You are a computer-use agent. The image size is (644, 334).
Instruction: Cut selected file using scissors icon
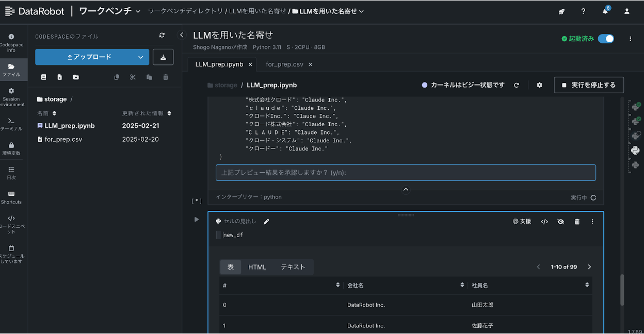[132, 76]
